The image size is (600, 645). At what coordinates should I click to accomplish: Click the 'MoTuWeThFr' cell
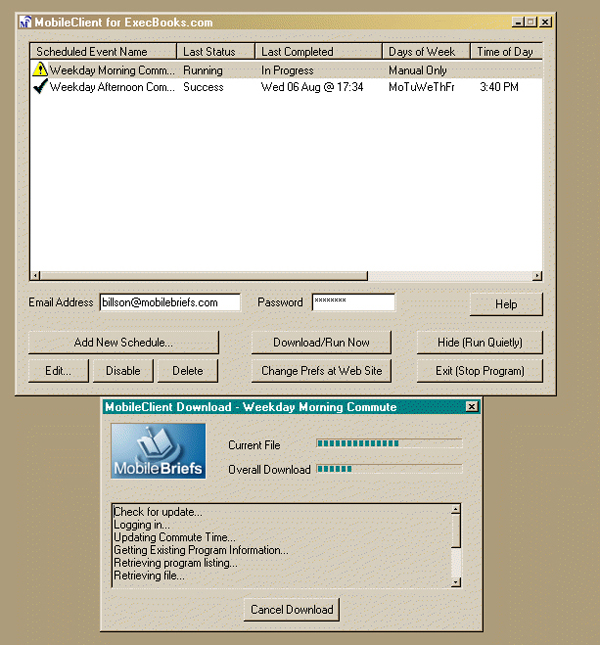421,87
